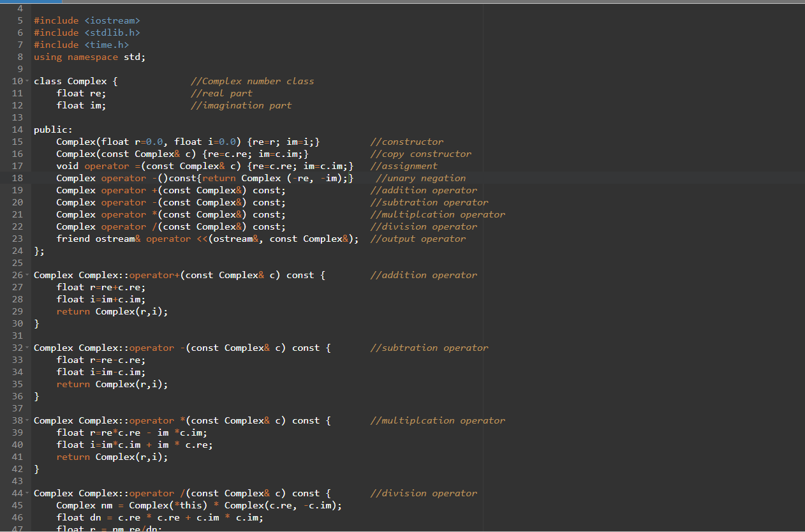Click line number 44 in the gutter
Image resolution: width=805 pixels, height=532 pixels.
coord(17,493)
